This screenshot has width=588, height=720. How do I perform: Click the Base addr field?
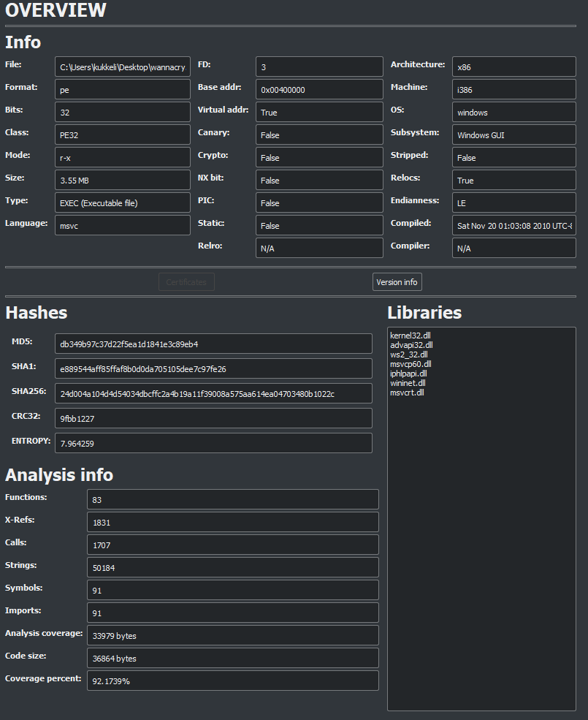pos(319,90)
